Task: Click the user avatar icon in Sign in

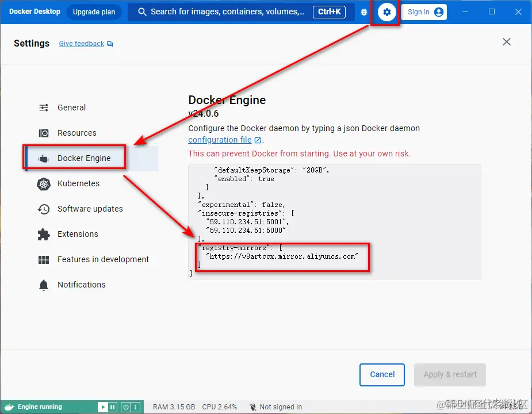Action: (439, 12)
